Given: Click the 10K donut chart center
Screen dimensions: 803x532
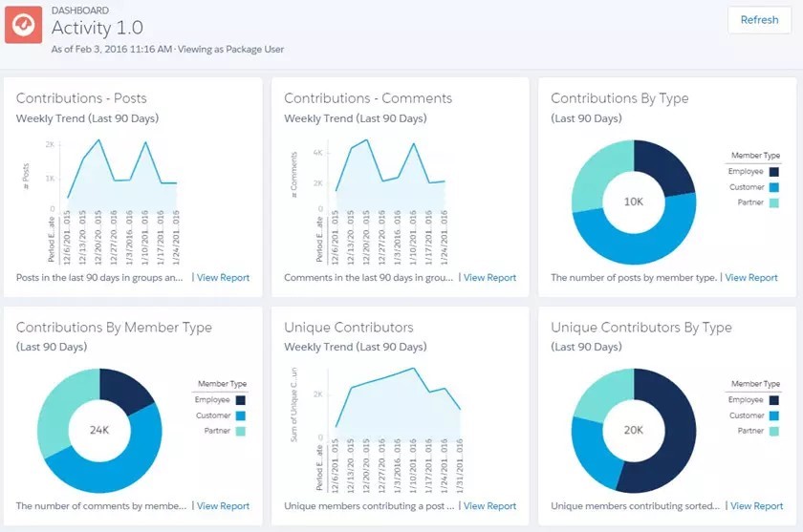Looking at the screenshot, I should pos(633,202).
